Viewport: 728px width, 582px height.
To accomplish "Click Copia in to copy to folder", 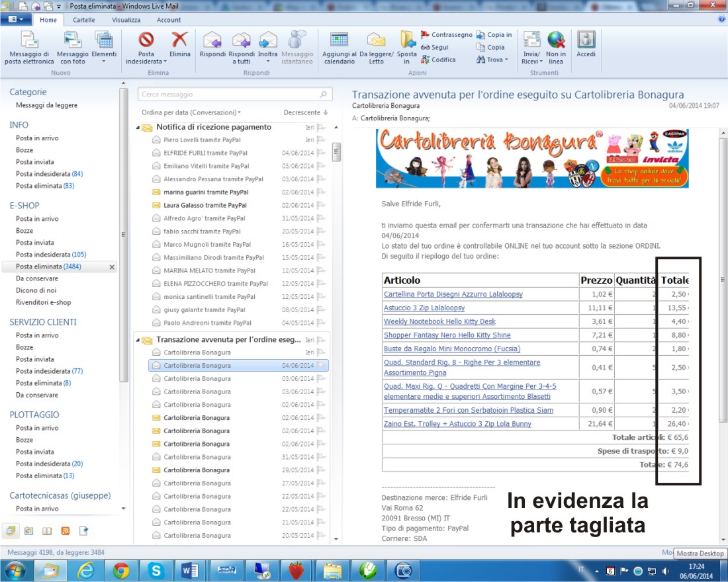I will 494,35.
